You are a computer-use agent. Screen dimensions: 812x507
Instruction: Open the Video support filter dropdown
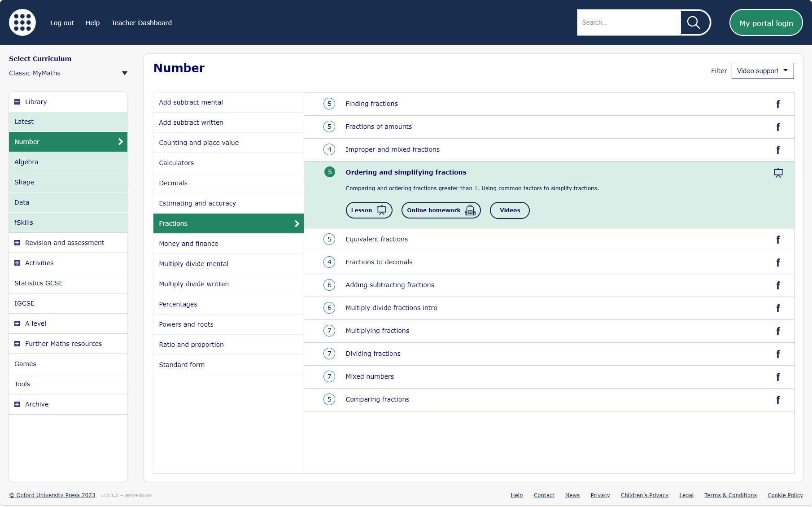(763, 71)
